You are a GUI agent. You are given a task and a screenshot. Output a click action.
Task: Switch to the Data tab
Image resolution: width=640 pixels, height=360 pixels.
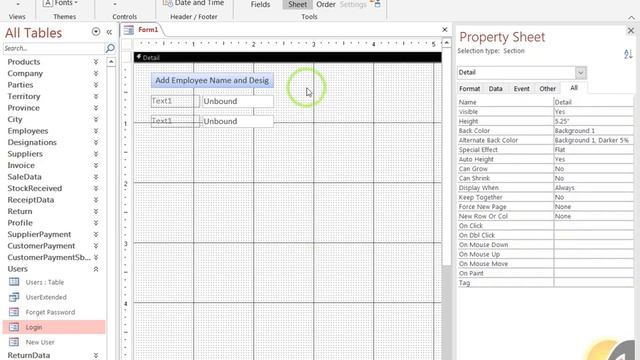496,89
